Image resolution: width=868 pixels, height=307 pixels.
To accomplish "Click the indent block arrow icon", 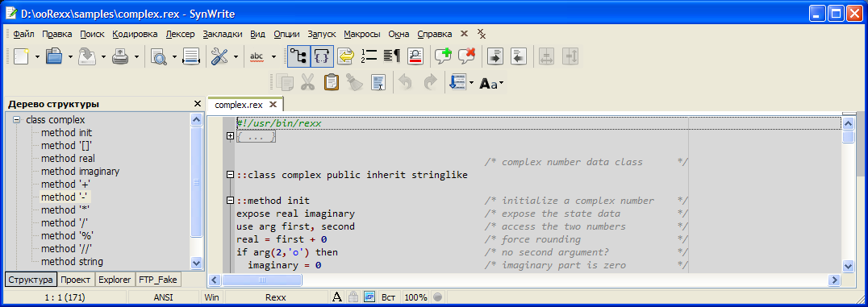I will click(x=495, y=56).
